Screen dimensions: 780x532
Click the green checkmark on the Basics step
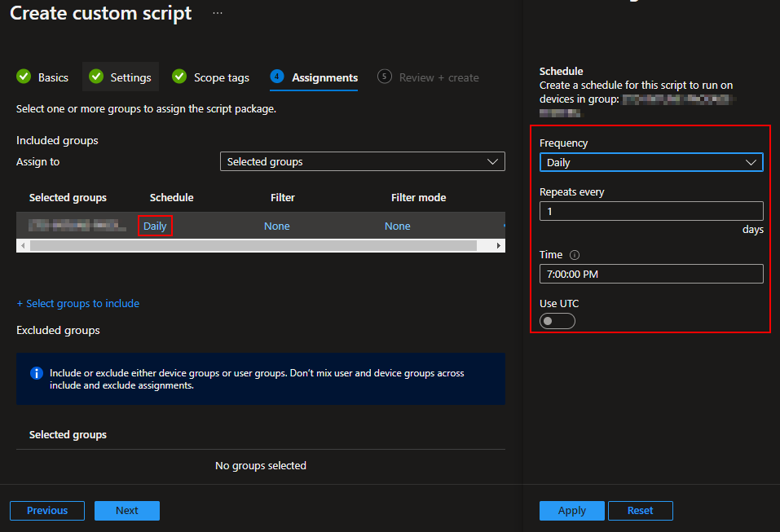coord(24,77)
